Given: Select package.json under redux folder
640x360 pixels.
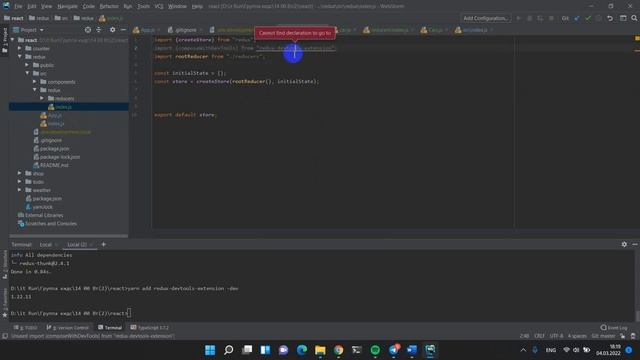Looking at the screenshot, I should pyautogui.click(x=51, y=149).
